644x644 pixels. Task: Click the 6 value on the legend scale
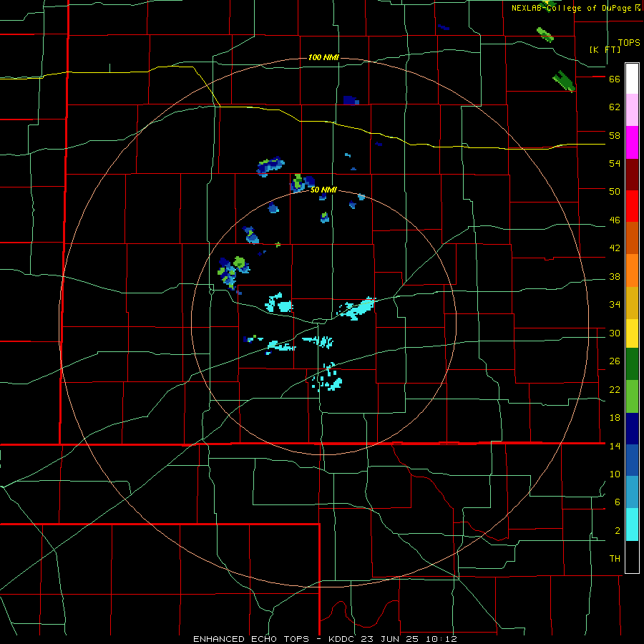[618, 502]
